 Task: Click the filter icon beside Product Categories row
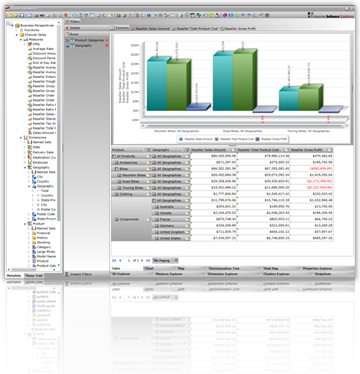click(x=72, y=40)
